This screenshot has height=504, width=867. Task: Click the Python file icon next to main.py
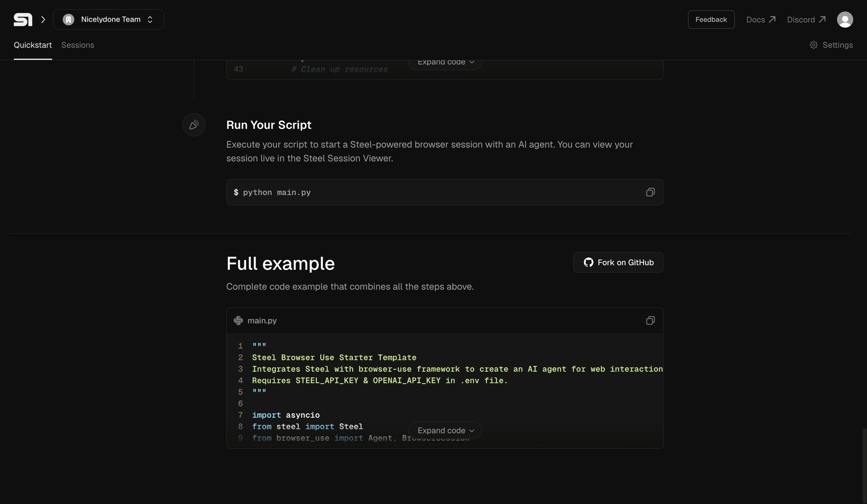click(238, 320)
